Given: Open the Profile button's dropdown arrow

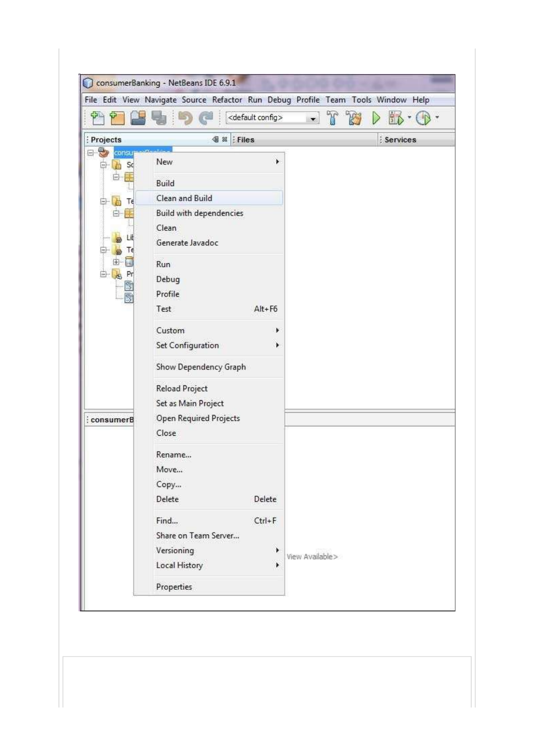Looking at the screenshot, I should pos(437,118).
